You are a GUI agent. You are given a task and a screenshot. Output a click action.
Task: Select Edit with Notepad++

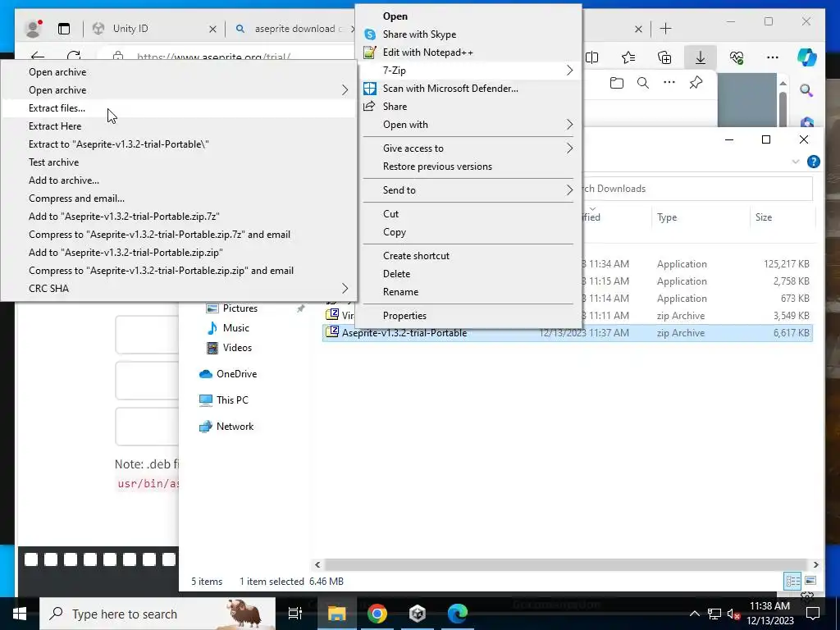click(x=427, y=52)
